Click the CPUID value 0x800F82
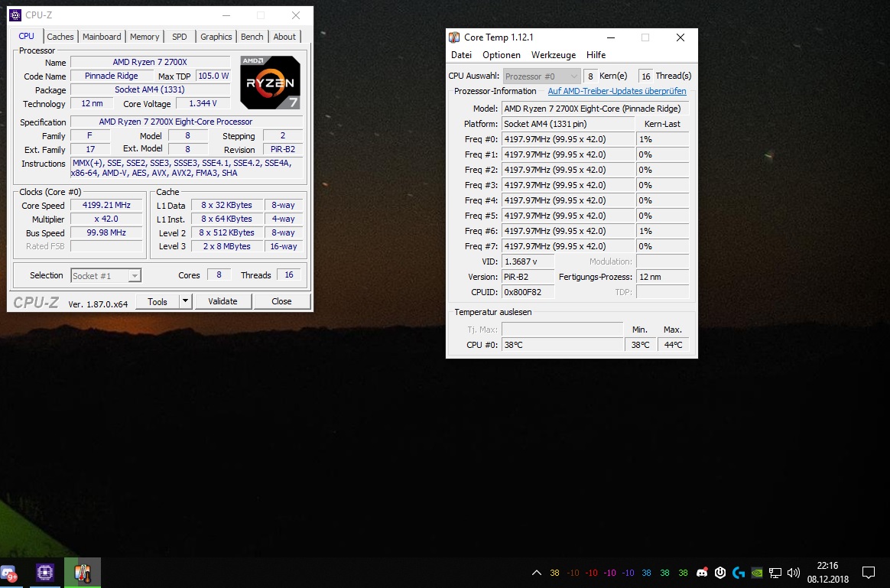The image size is (890, 588). tap(528, 292)
